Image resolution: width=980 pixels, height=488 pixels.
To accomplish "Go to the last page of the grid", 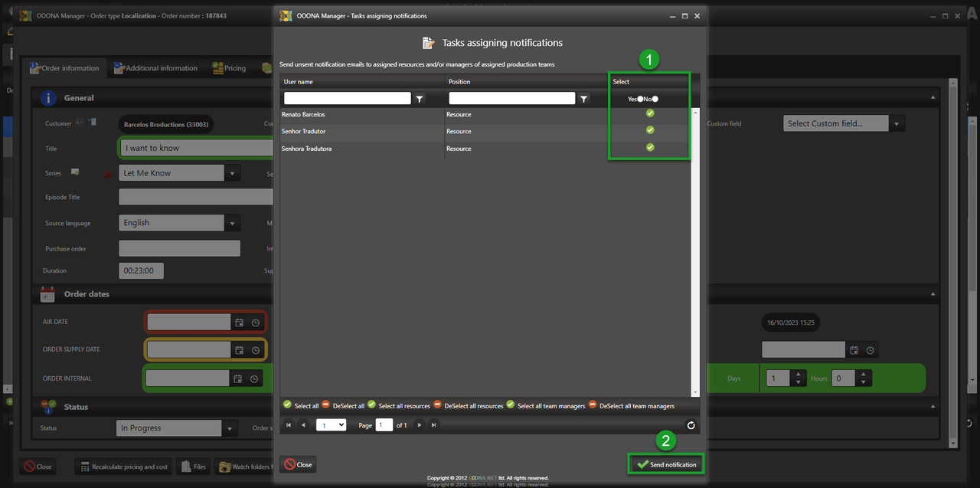I will (434, 425).
